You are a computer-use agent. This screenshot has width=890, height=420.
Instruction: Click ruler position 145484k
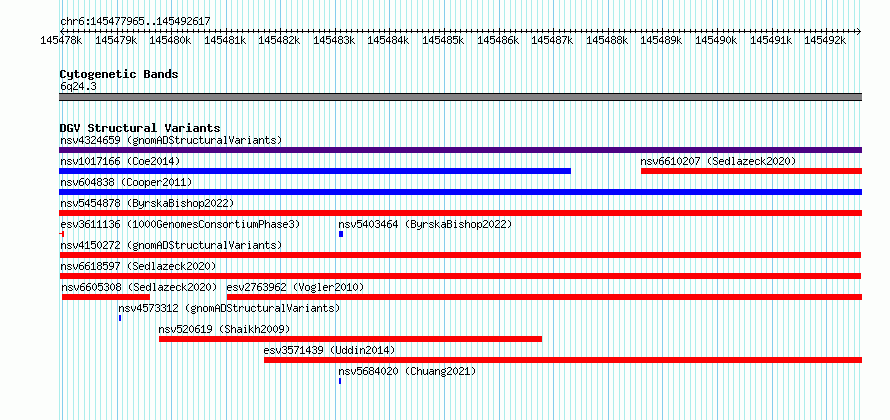[389, 40]
